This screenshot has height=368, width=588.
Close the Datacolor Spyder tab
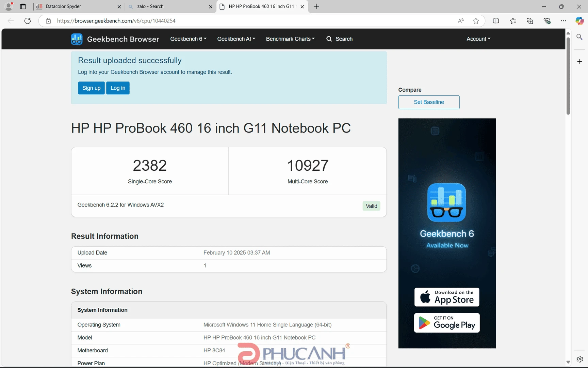click(x=119, y=6)
